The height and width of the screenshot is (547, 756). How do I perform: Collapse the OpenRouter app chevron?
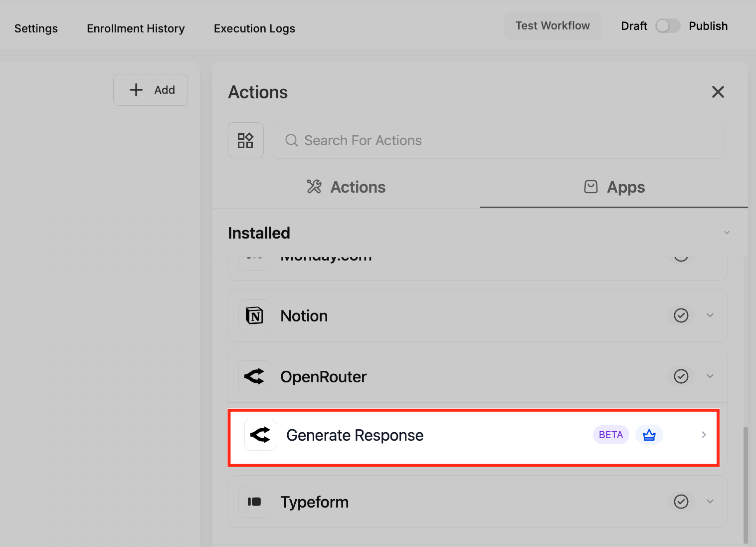click(710, 376)
